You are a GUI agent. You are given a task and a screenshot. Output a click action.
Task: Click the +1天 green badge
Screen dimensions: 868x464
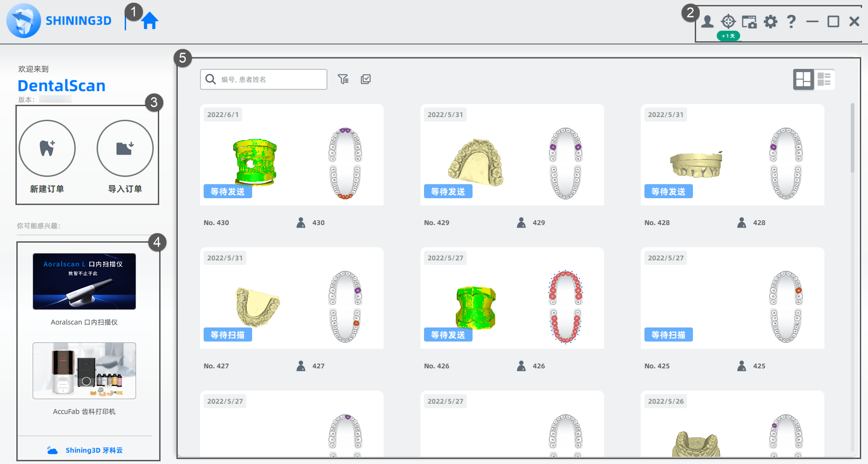click(x=728, y=36)
